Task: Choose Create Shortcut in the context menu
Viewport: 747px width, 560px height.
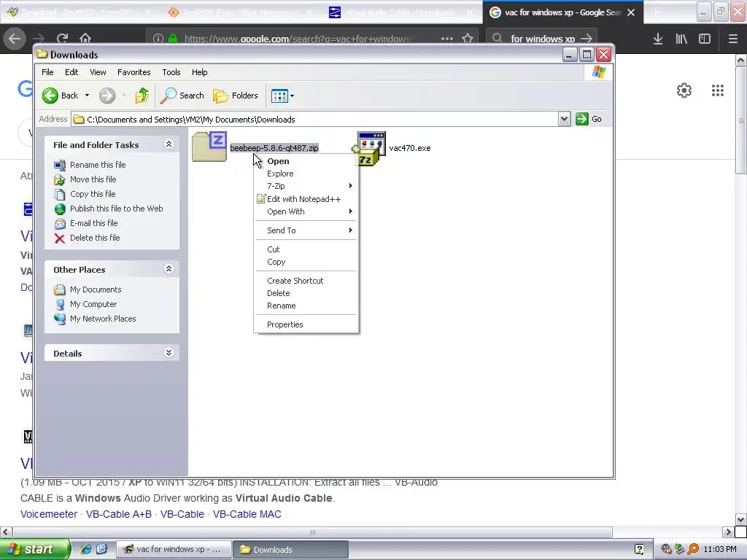Action: tap(306, 281)
